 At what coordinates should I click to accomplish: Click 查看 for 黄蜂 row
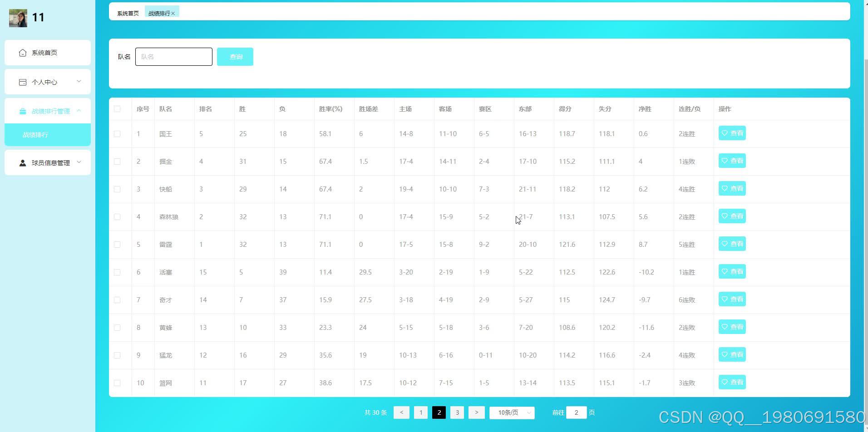(x=732, y=327)
